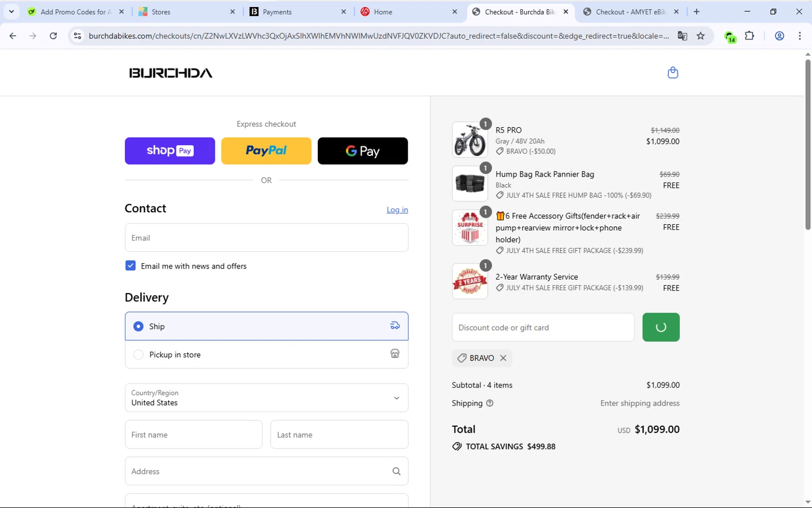Pay with Shop Pay express checkout
The image size is (812, 508).
click(170, 151)
